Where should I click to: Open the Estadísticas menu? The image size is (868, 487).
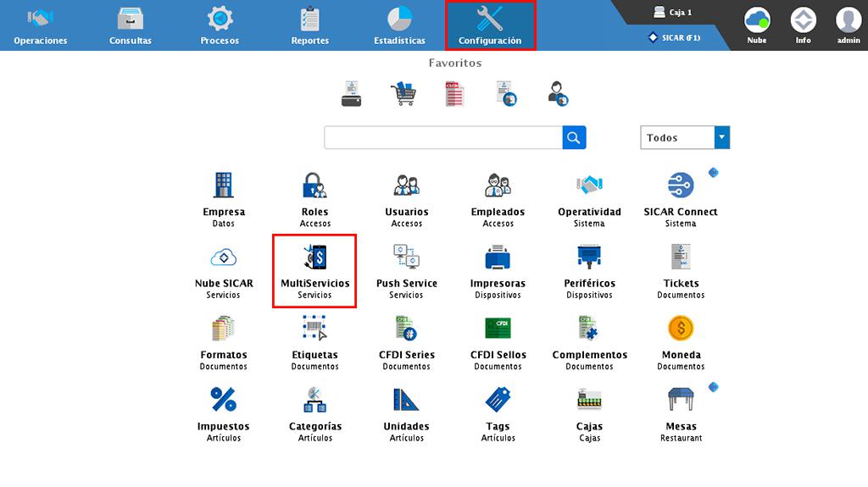coord(400,25)
